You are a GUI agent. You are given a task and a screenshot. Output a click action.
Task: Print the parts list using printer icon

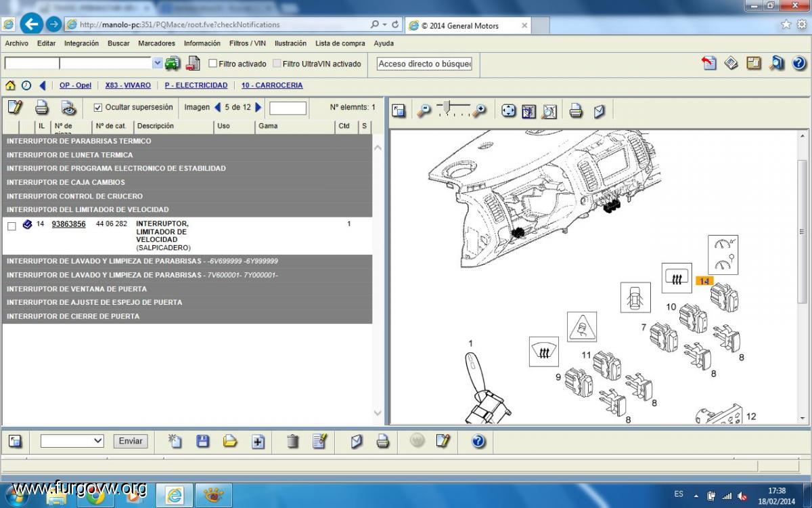click(x=42, y=107)
